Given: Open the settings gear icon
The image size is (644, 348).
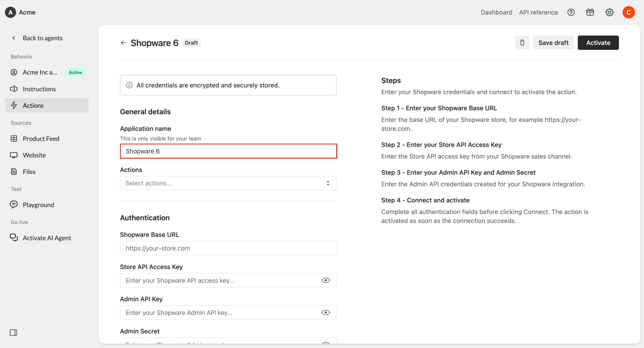Looking at the screenshot, I should [610, 13].
